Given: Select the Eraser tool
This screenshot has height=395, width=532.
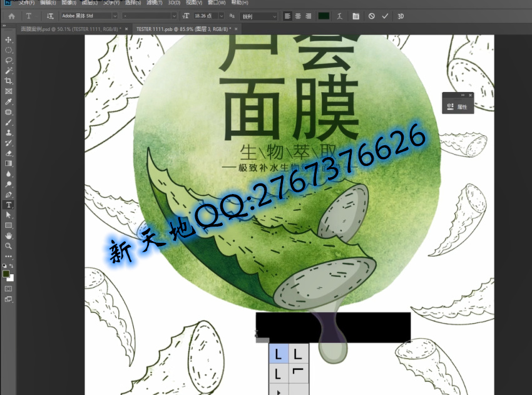Looking at the screenshot, I should pyautogui.click(x=9, y=153).
